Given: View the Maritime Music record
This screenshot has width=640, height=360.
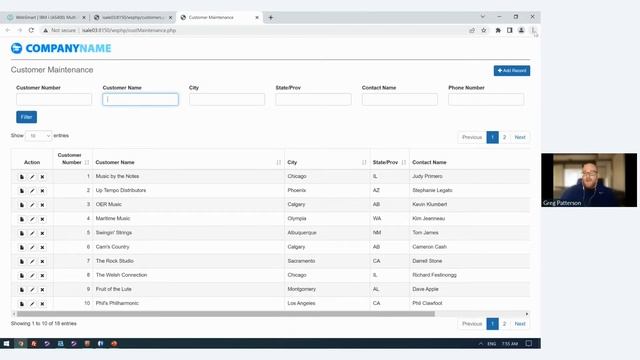Looking at the screenshot, I should tap(22, 219).
